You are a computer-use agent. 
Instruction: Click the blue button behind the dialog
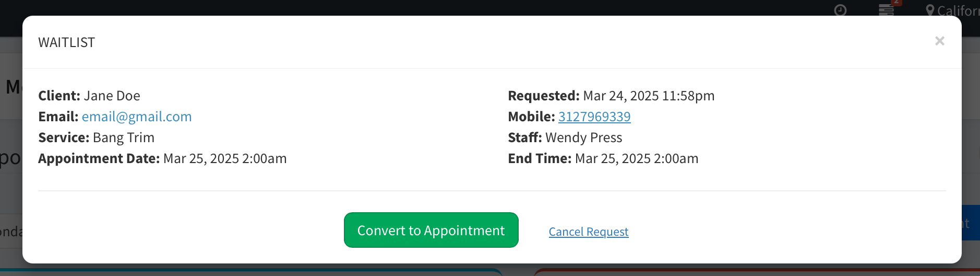(x=971, y=223)
